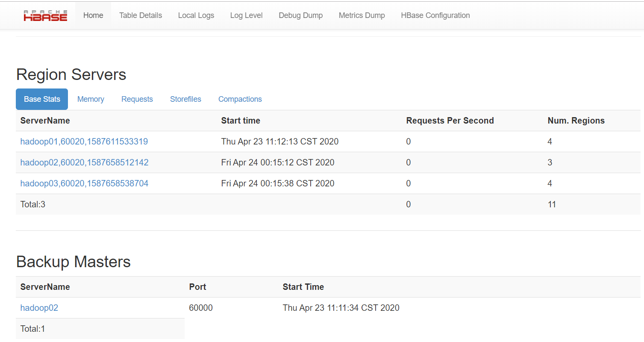Open Debug Dump from navbar
The image size is (644, 342).
coord(300,15)
